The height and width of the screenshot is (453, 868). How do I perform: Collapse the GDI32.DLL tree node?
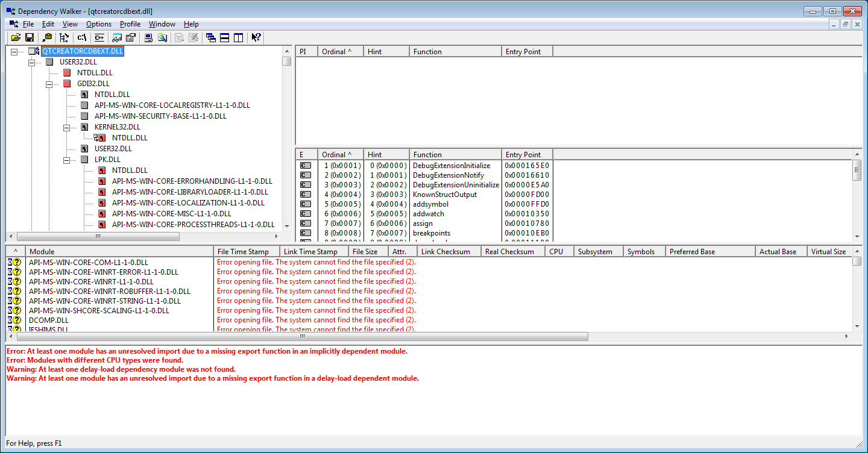(49, 84)
